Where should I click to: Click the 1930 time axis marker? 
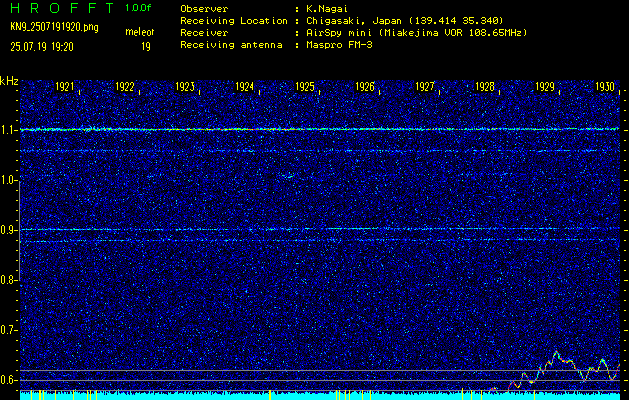click(x=605, y=86)
